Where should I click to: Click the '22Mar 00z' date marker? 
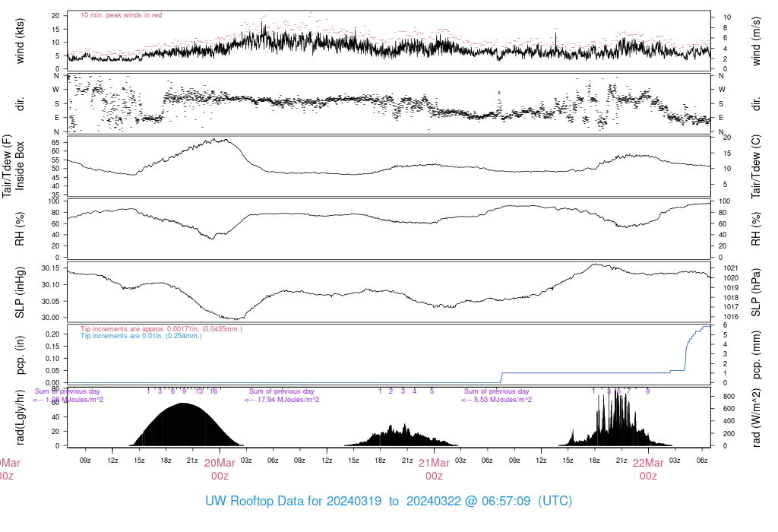649,469
